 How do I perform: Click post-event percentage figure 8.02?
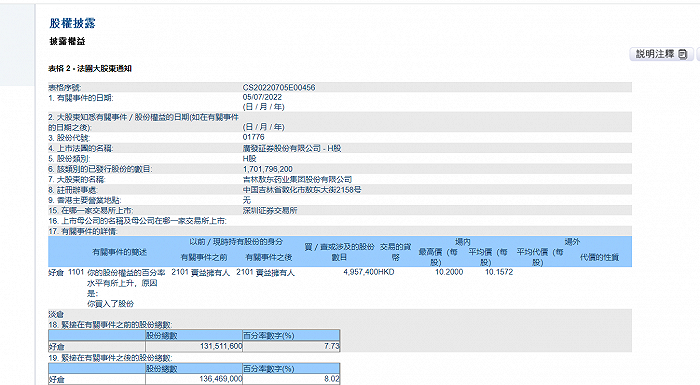click(x=332, y=379)
